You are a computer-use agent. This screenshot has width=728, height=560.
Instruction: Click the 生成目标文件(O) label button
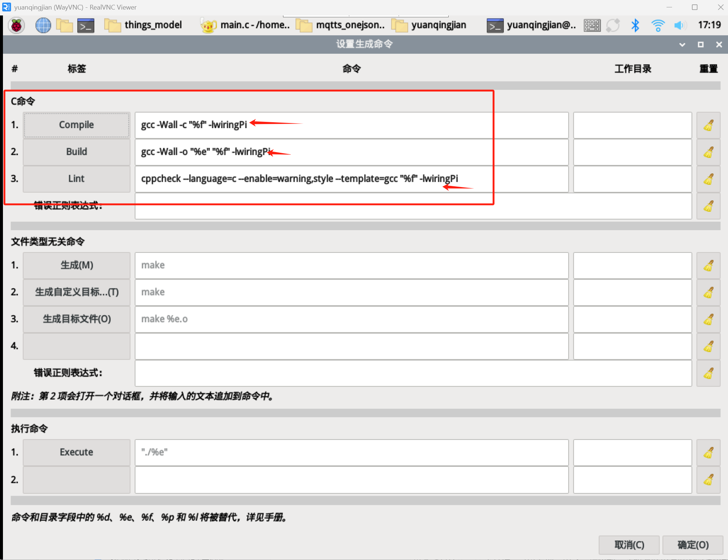pyautogui.click(x=77, y=319)
